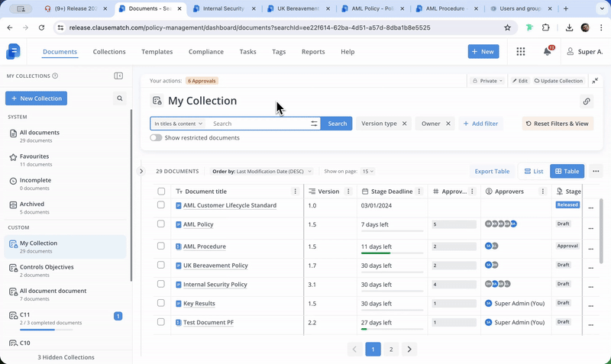Click AML Procedure stage deadline progress bar
Viewport: 611px width, 364px height.
tap(392, 251)
